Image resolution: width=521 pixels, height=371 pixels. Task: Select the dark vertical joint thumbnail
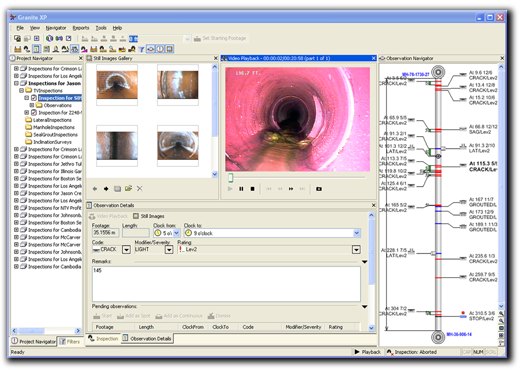coord(117,145)
